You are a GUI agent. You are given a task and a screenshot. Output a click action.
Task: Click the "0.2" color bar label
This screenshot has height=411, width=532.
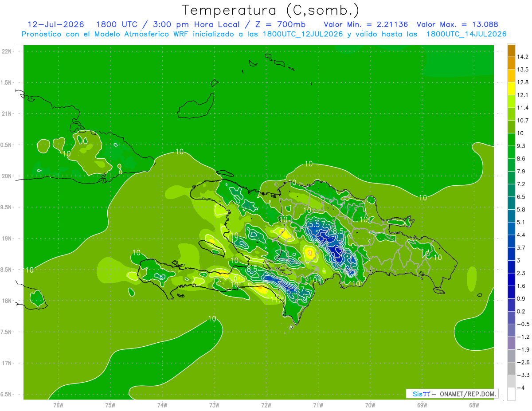[521, 311]
